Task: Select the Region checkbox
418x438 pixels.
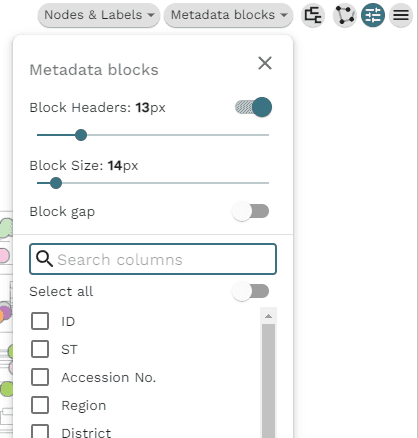Action: point(40,405)
